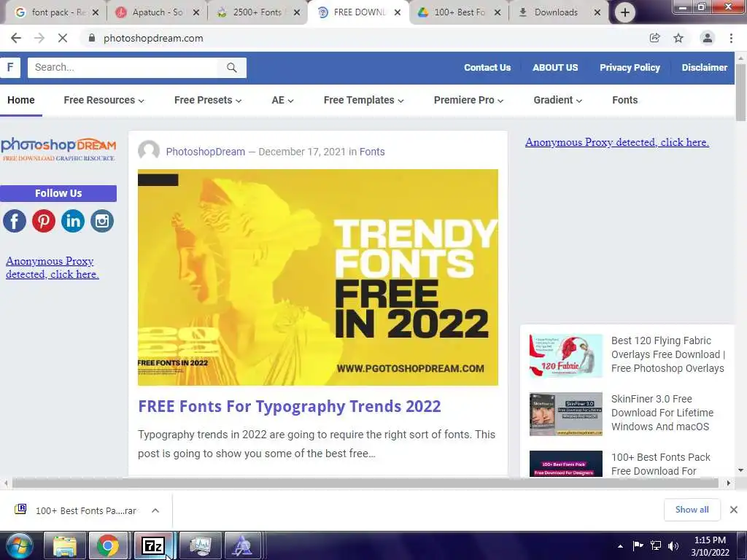Select the Home menu item
This screenshot has width=747, height=560.
coord(21,100)
